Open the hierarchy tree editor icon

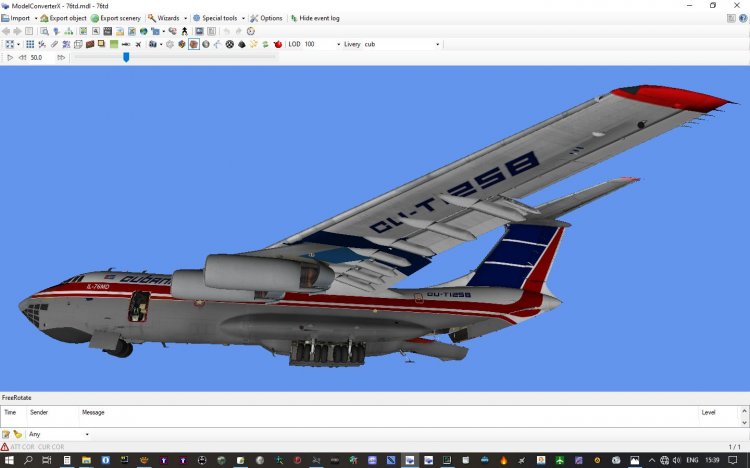tap(69, 31)
